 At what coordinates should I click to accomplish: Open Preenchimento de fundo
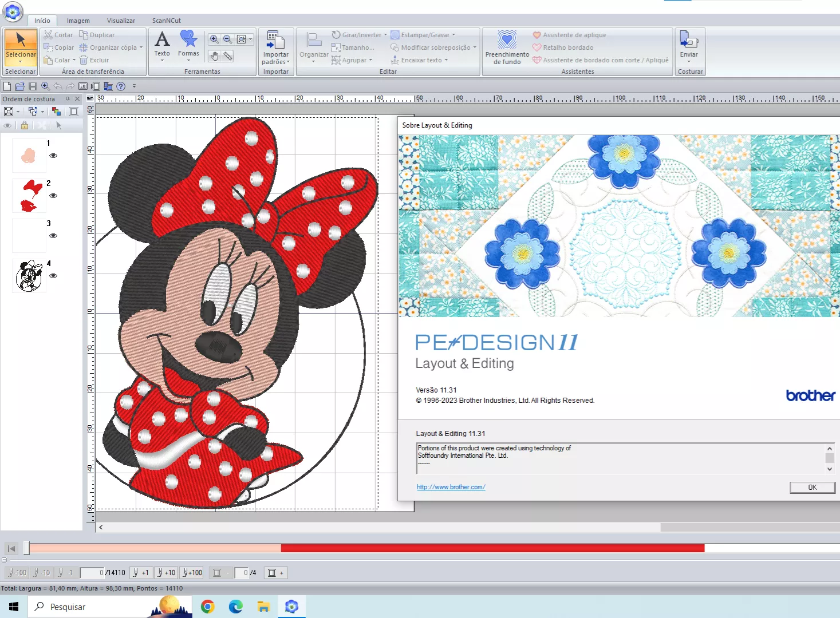(x=507, y=48)
